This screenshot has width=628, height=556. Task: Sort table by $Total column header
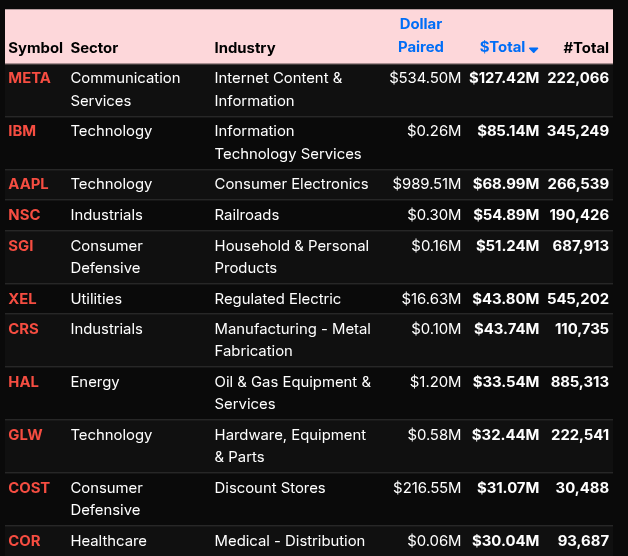click(x=502, y=47)
